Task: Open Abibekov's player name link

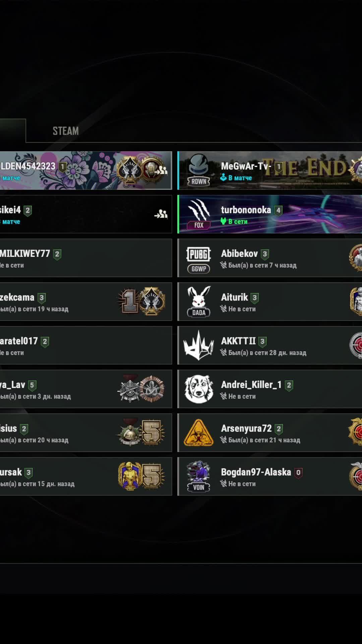Action: tap(239, 254)
